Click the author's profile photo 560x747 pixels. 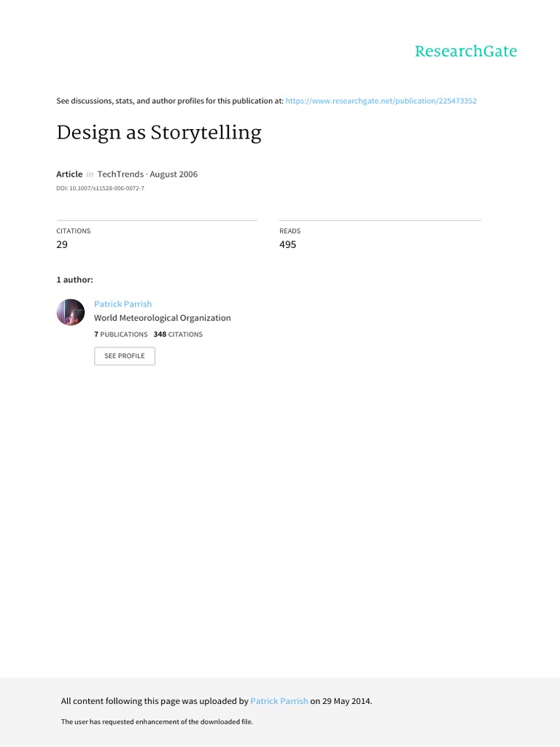tap(71, 312)
